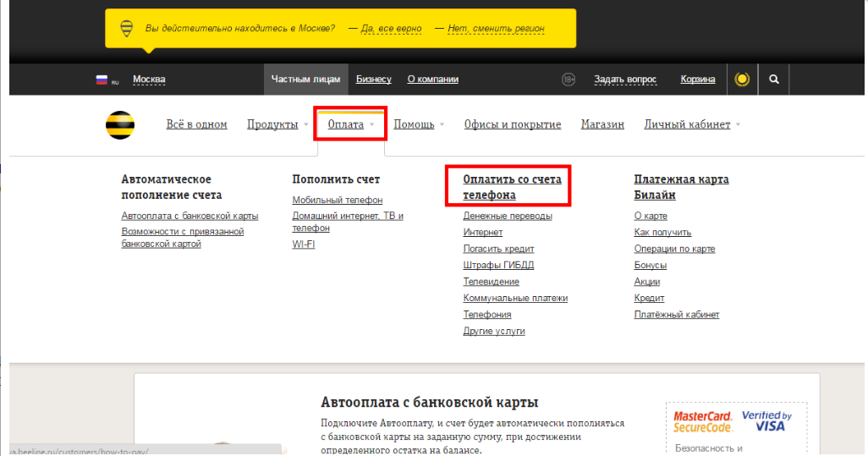This screenshot has height=456, width=868.
Task: Click the yellow coin icon in top bar
Action: coord(742,80)
